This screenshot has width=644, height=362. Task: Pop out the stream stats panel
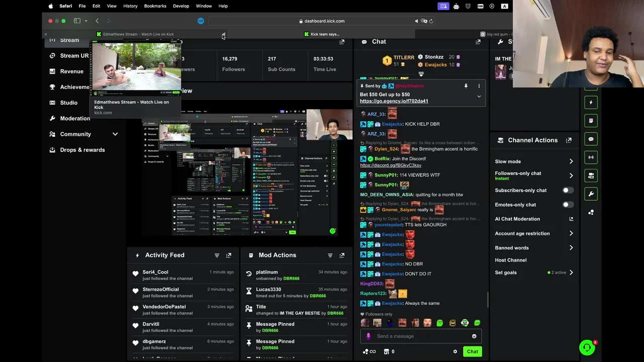[x=342, y=42]
